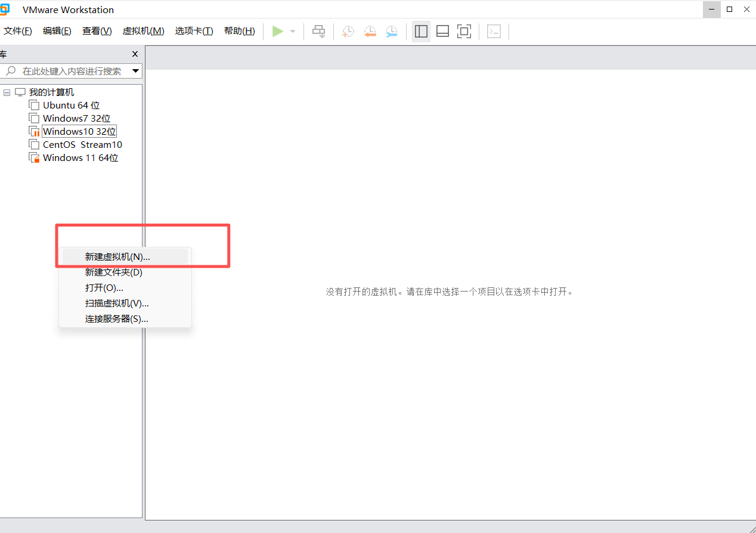Toggle the library sidebar view icon
This screenshot has width=756, height=533.
422,32
